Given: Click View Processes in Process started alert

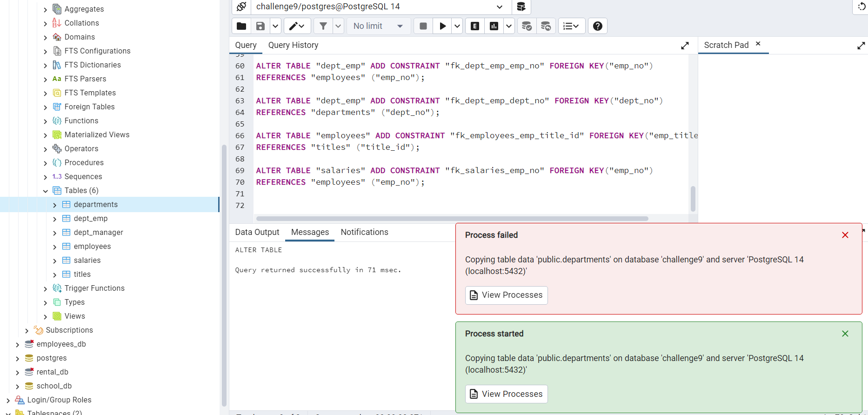Looking at the screenshot, I should coord(506,394).
